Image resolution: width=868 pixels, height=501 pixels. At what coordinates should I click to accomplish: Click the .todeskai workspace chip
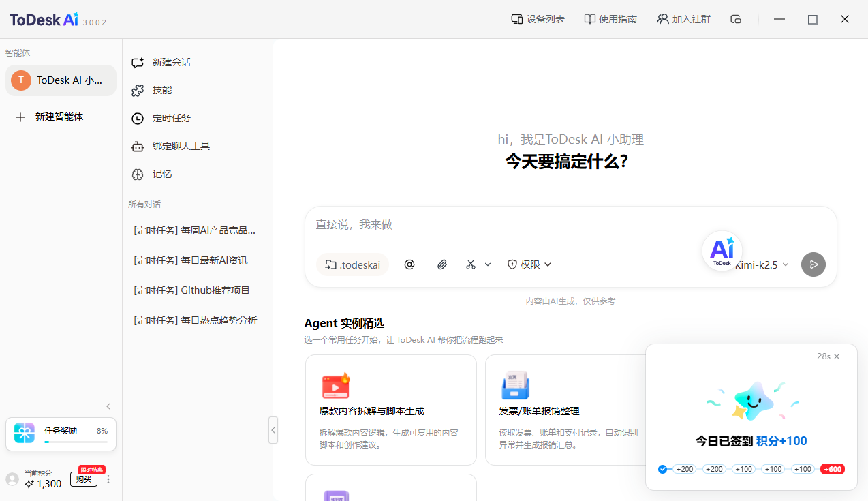pos(352,264)
